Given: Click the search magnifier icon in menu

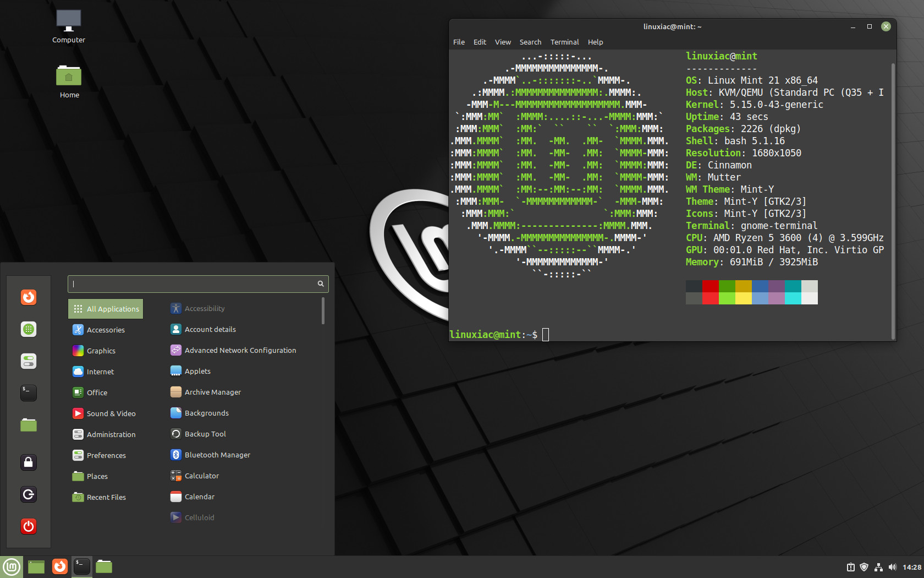Looking at the screenshot, I should click(321, 284).
